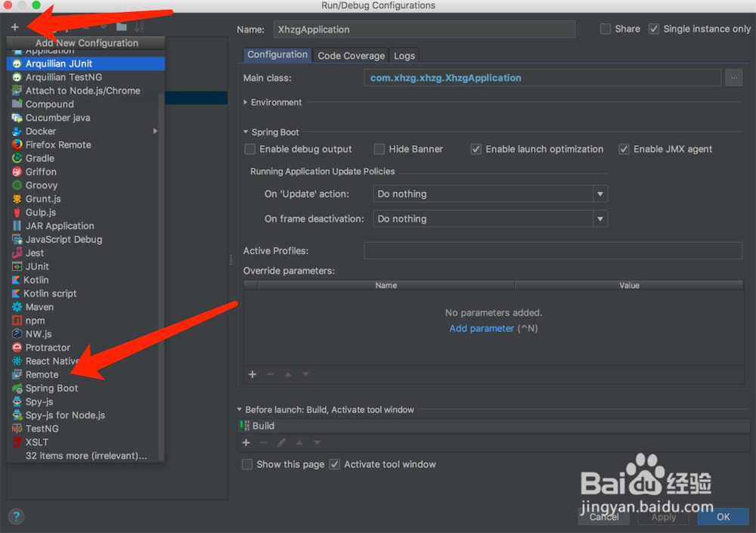This screenshot has height=533, width=756.
Task: Select Arquillian JUnit configuration type
Action: point(85,64)
